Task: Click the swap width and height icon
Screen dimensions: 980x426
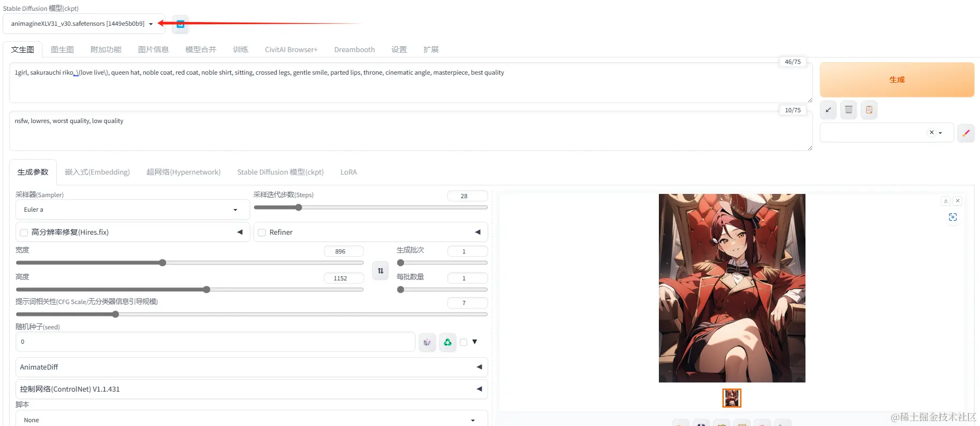Action: (380, 271)
